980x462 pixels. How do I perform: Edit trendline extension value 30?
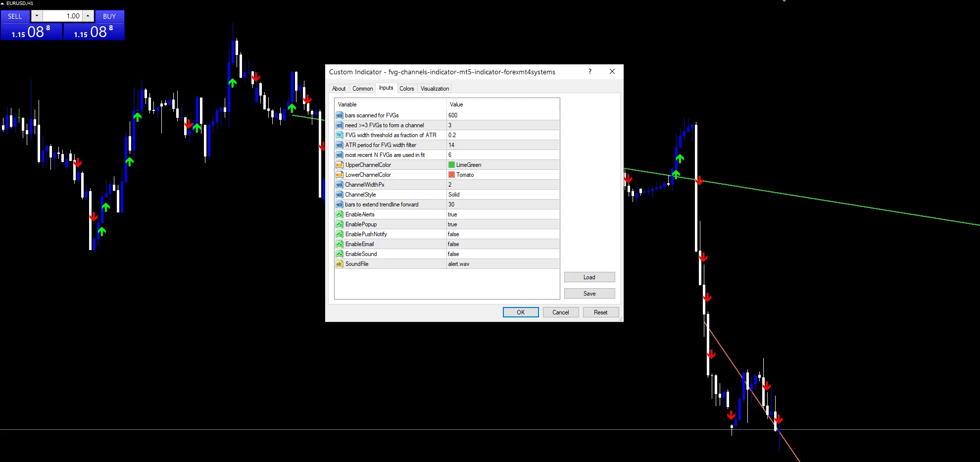coord(503,205)
